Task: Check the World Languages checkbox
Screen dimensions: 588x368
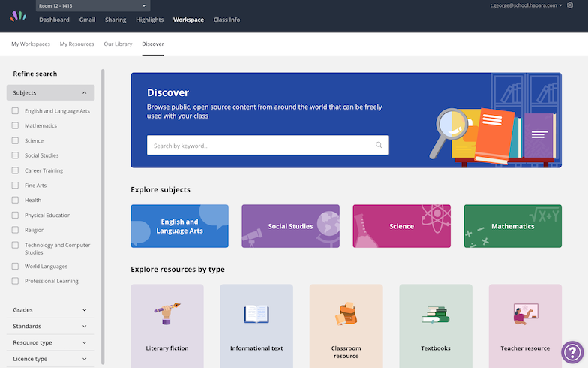Action: pyautogui.click(x=15, y=266)
